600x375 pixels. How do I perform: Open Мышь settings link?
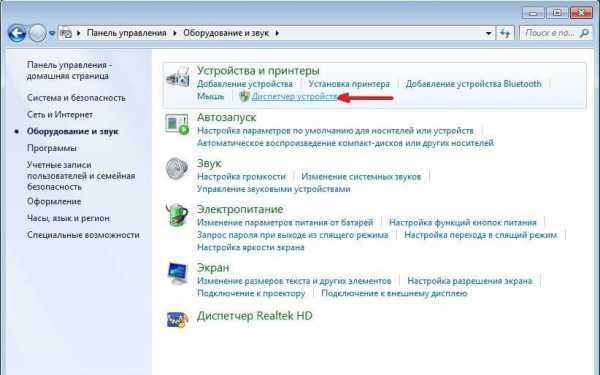(210, 96)
